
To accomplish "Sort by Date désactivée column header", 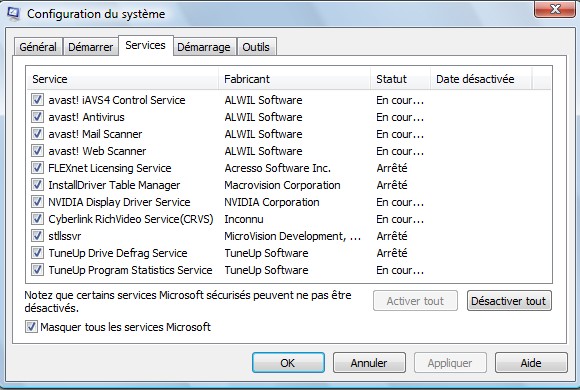I will 481,79.
